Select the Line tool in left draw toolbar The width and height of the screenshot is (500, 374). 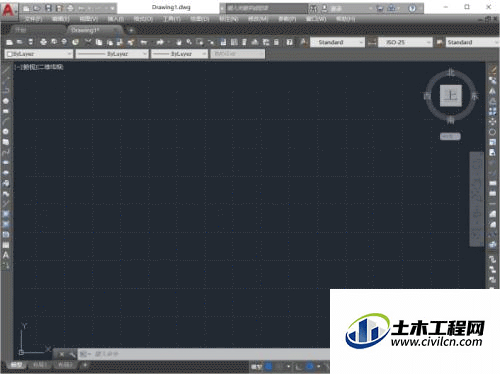click(x=6, y=70)
